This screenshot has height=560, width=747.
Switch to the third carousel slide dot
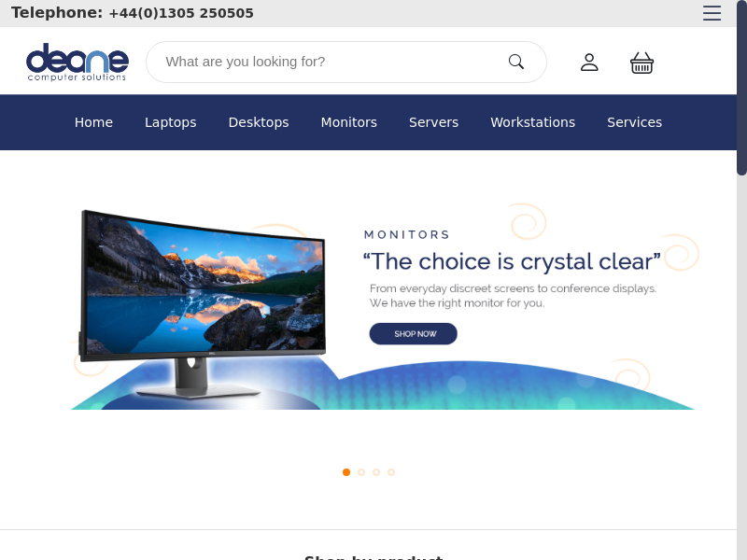coord(376,472)
